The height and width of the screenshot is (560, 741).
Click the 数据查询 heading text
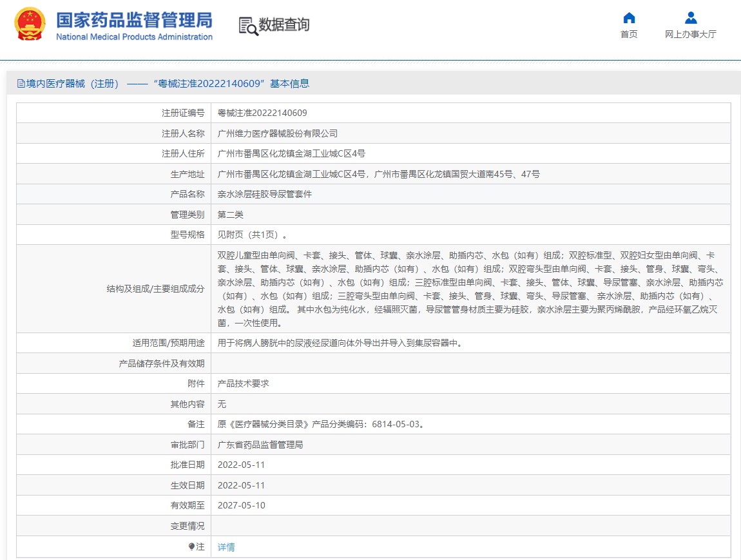284,25
